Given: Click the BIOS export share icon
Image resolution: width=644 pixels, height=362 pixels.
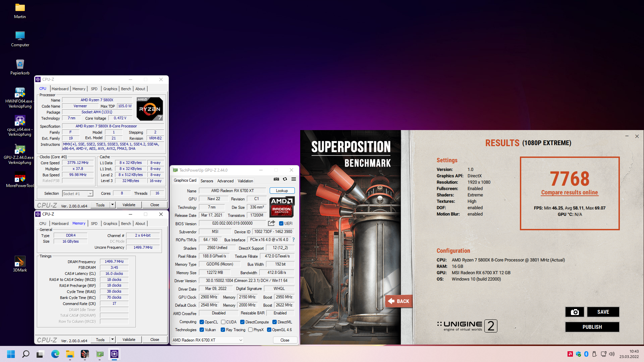Looking at the screenshot, I should point(271,223).
